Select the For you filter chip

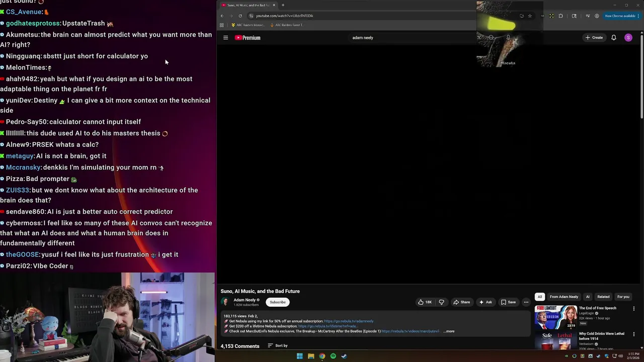point(623,297)
